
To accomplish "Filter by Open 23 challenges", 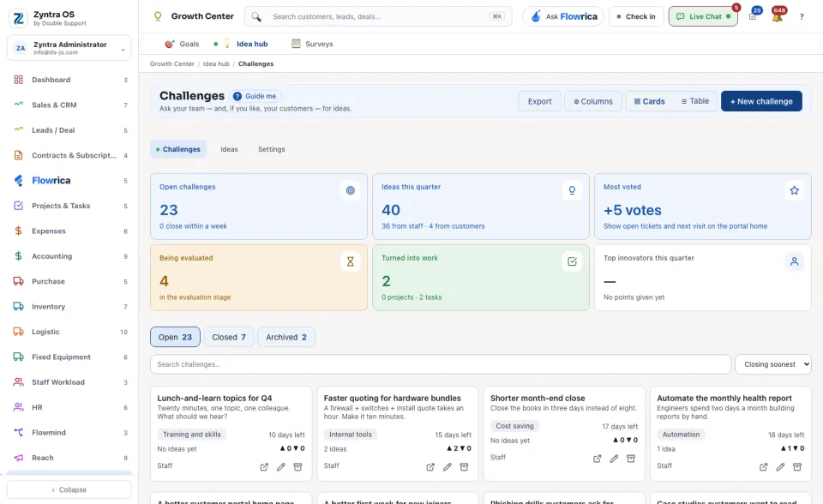I will [175, 337].
